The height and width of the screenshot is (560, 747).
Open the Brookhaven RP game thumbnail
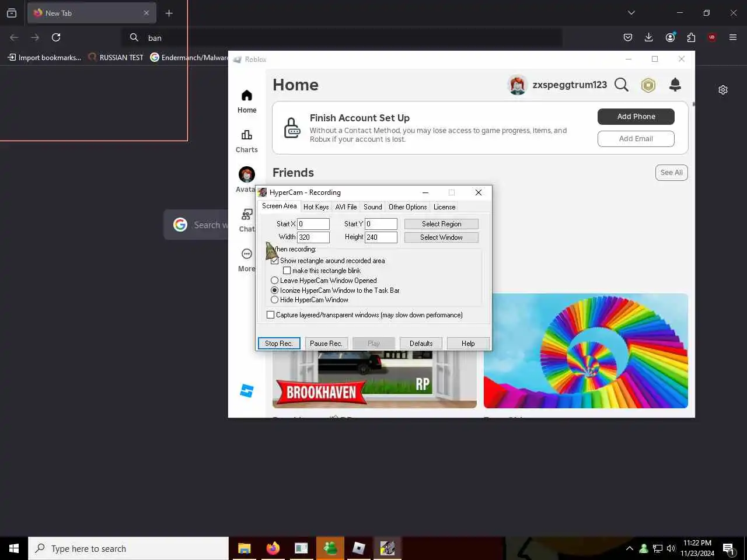pos(375,379)
